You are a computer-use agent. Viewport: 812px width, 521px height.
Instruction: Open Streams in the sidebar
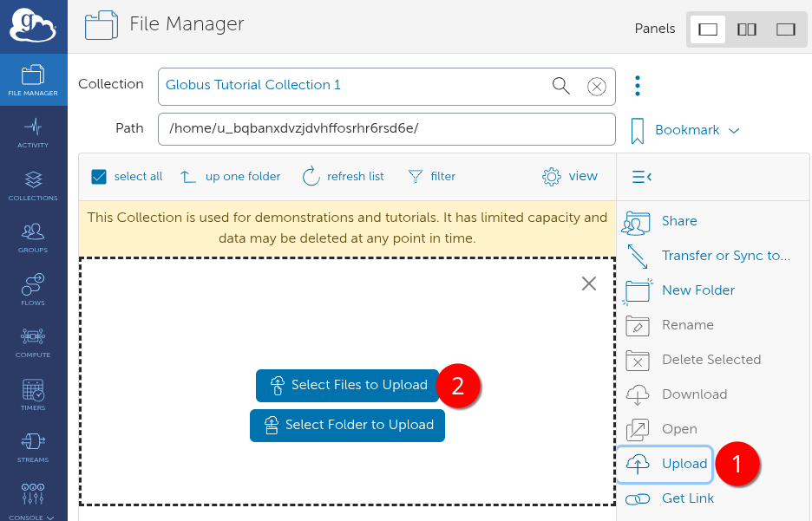pos(33,447)
